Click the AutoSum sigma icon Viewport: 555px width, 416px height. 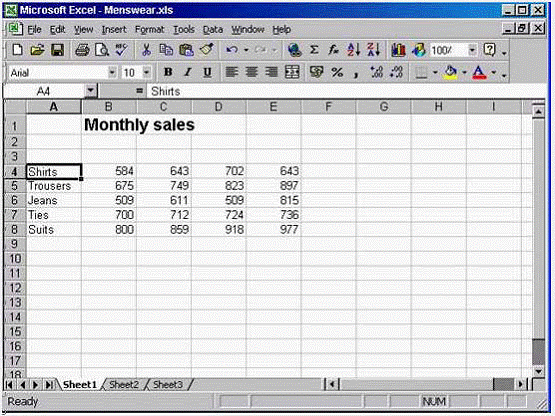pos(314,50)
